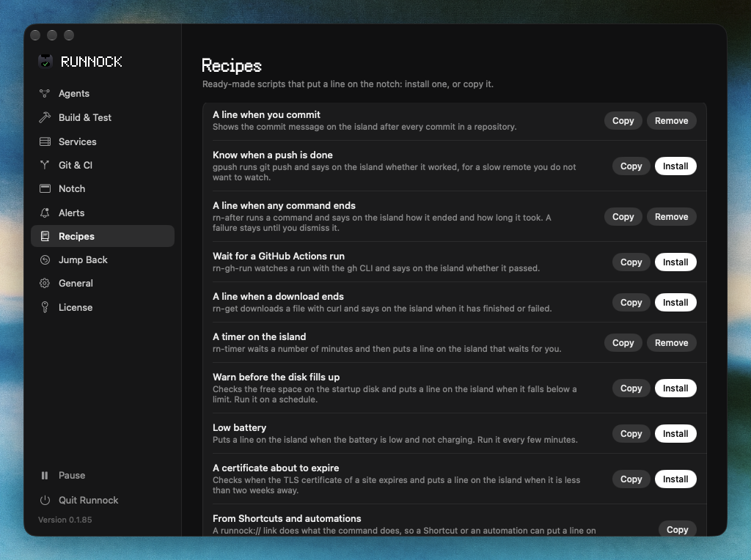This screenshot has height=560, width=751.
Task: Click the General gear icon
Action: coord(45,284)
